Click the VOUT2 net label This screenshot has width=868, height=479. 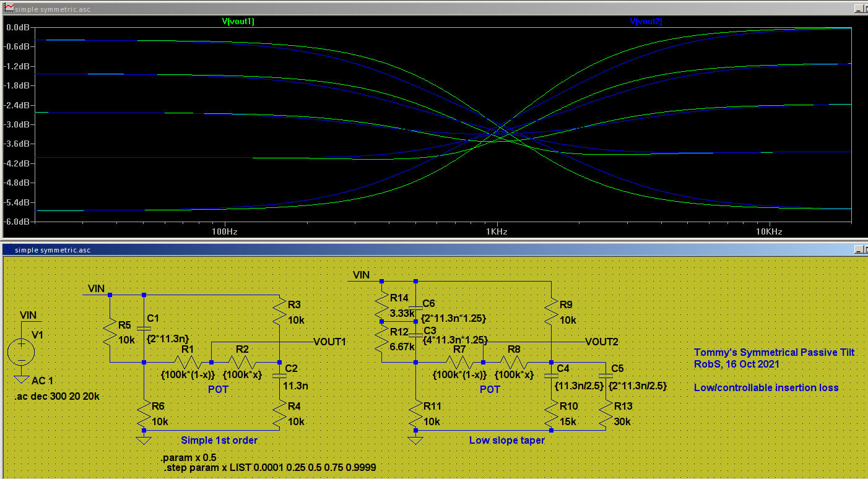point(602,342)
